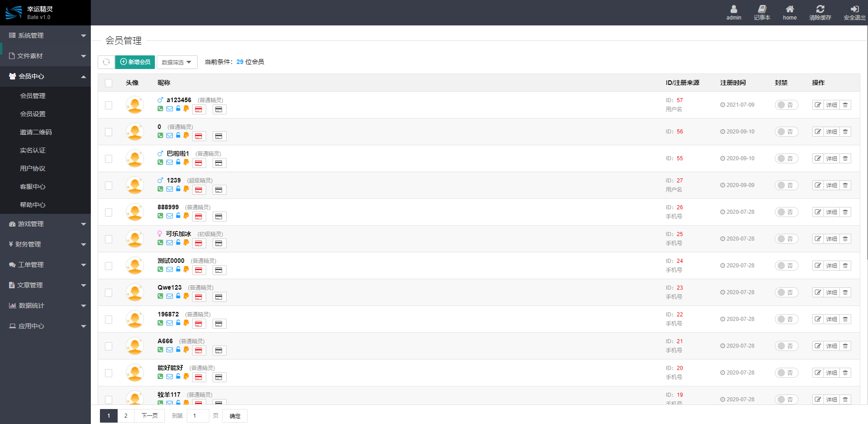Open the 数据筛选 dropdown filter
This screenshot has height=424, width=868.
click(177, 62)
